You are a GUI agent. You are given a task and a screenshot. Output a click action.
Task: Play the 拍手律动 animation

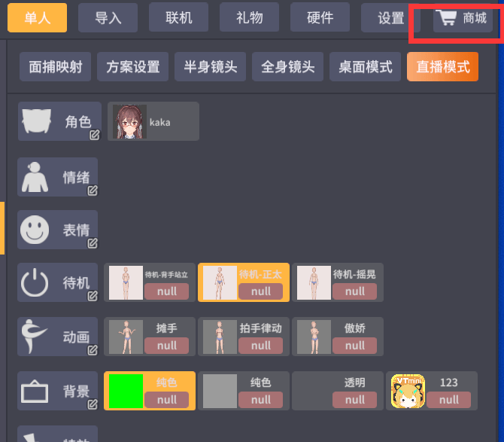pyautogui.click(x=244, y=337)
